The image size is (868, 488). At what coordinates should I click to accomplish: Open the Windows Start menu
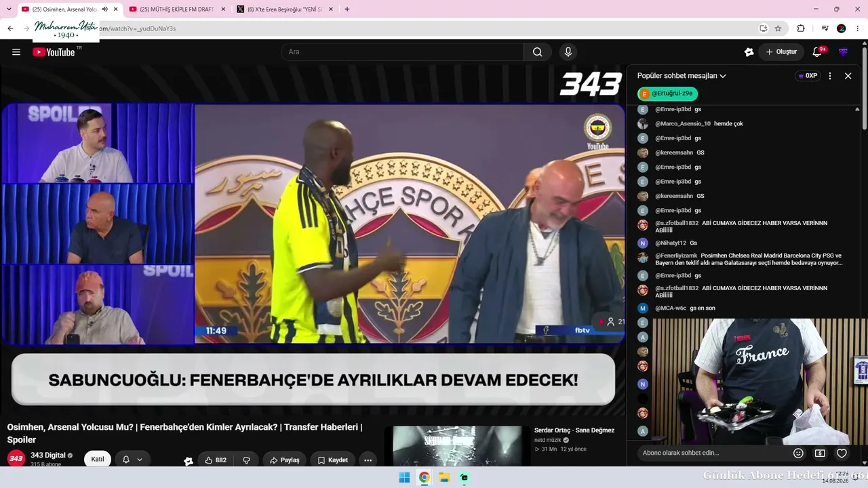[x=404, y=477]
